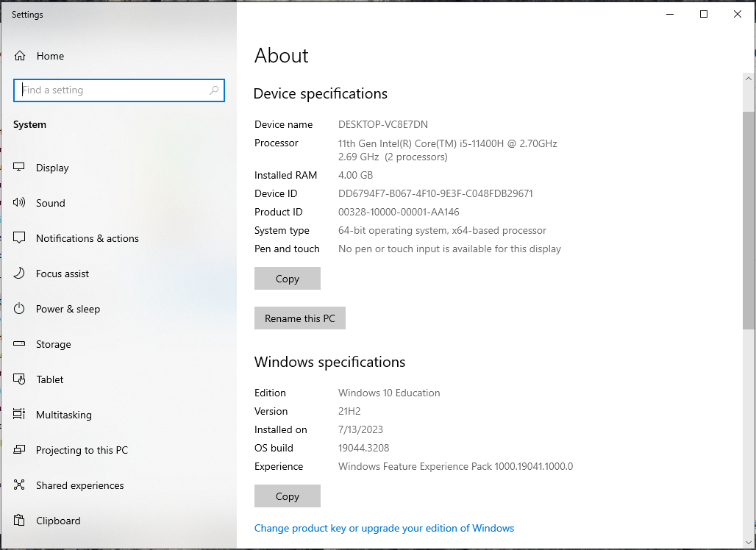Click the magnifier icon in search box
The width and height of the screenshot is (756, 550).
[214, 90]
